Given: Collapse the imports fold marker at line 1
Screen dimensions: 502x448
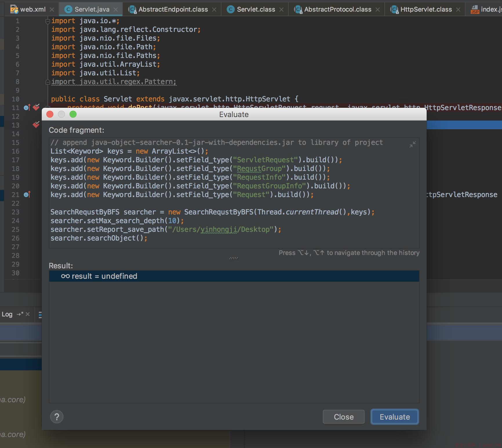Looking at the screenshot, I should [x=48, y=21].
